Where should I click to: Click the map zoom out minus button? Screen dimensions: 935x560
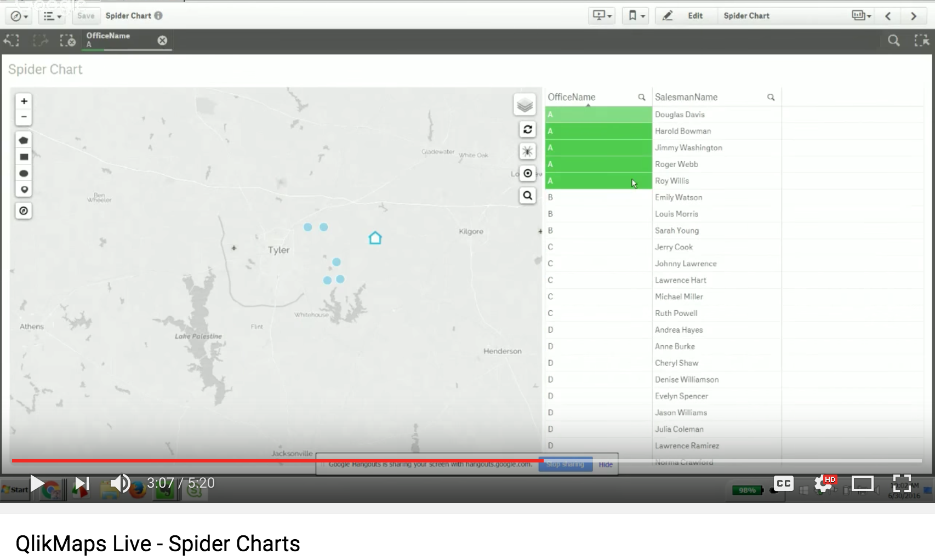pyautogui.click(x=24, y=117)
